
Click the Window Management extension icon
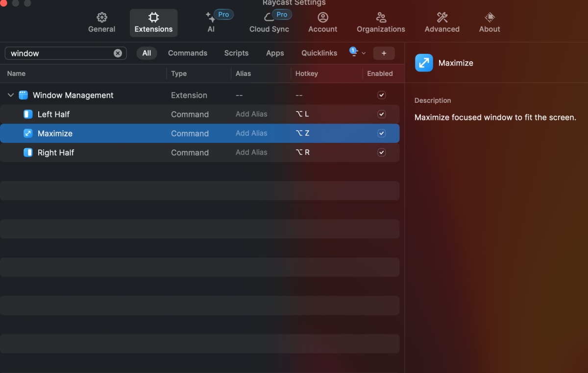point(23,95)
